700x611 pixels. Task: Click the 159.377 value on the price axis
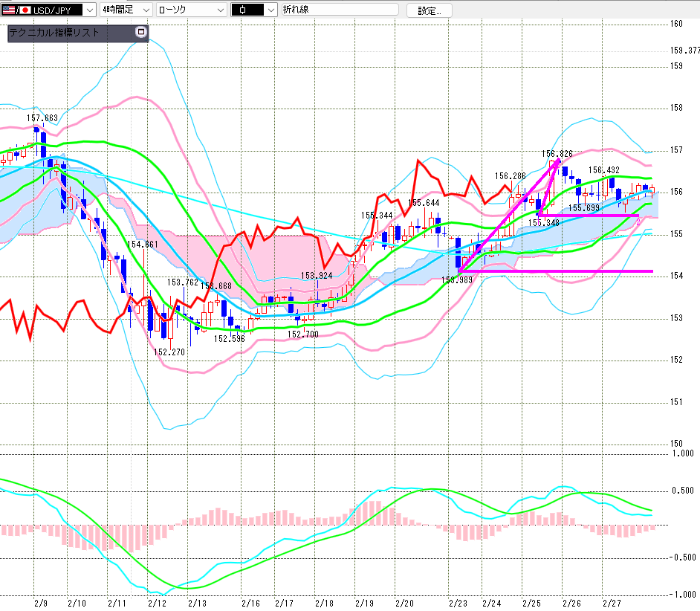click(x=684, y=51)
